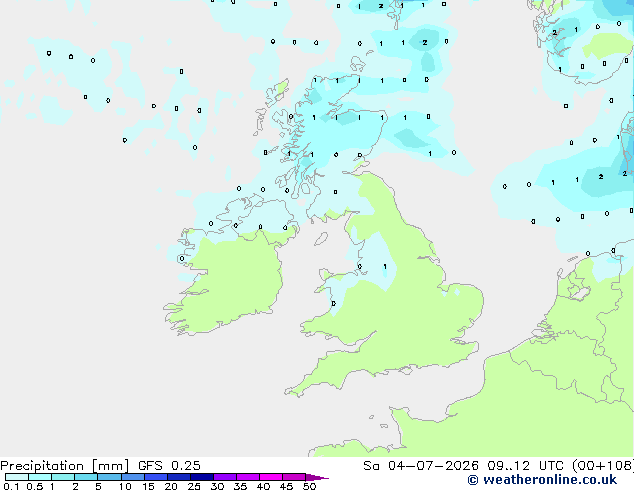Click the 15–20 mm legend swatch
The width and height of the screenshot is (634, 490).
(155, 477)
